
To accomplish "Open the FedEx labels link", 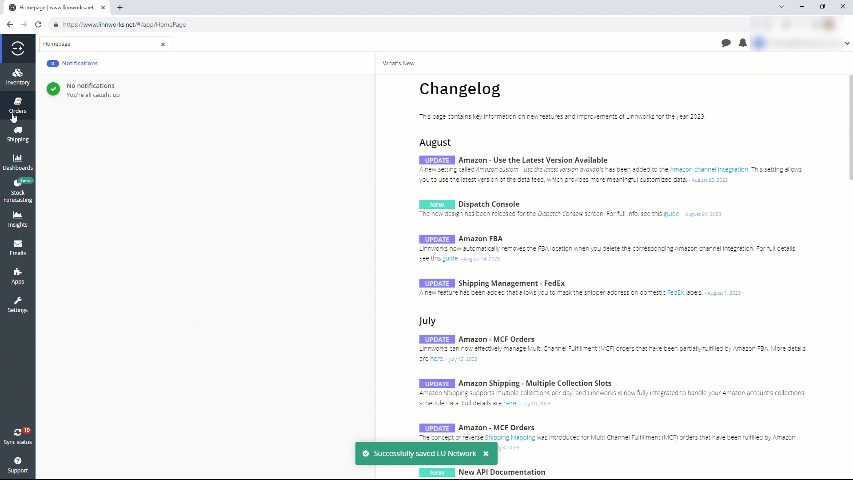I will (x=676, y=293).
